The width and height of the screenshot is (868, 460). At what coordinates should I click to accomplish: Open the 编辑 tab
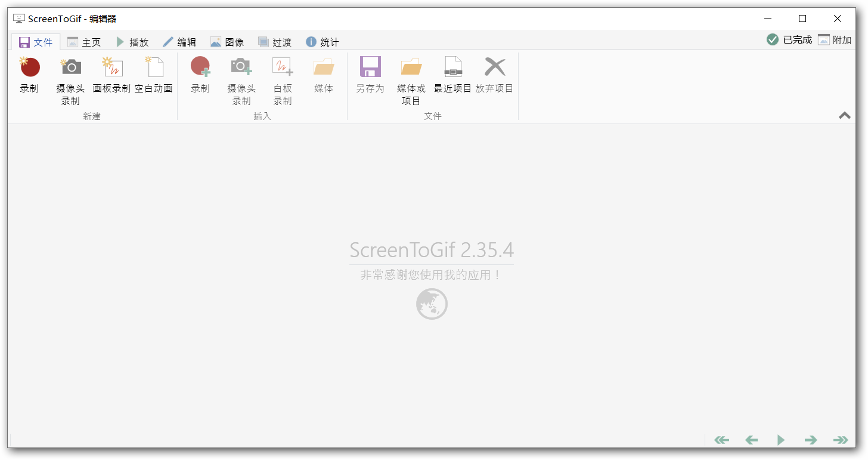point(179,42)
